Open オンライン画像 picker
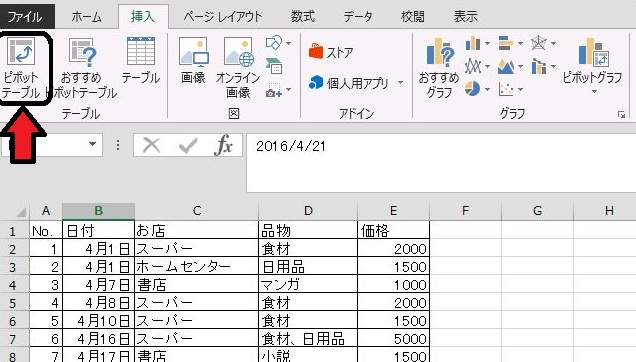This screenshot has width=636, height=362. pyautogui.click(x=238, y=67)
